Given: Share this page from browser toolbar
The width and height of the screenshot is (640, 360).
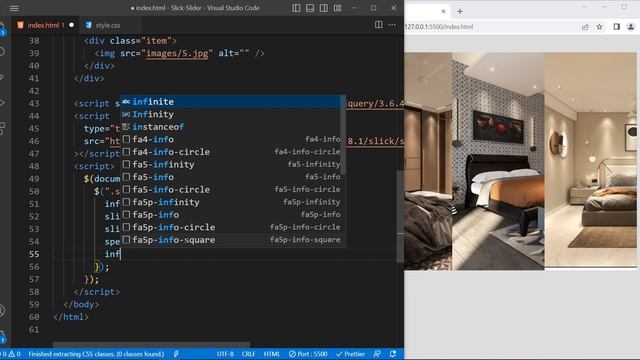Looking at the screenshot, I should coord(585,27).
